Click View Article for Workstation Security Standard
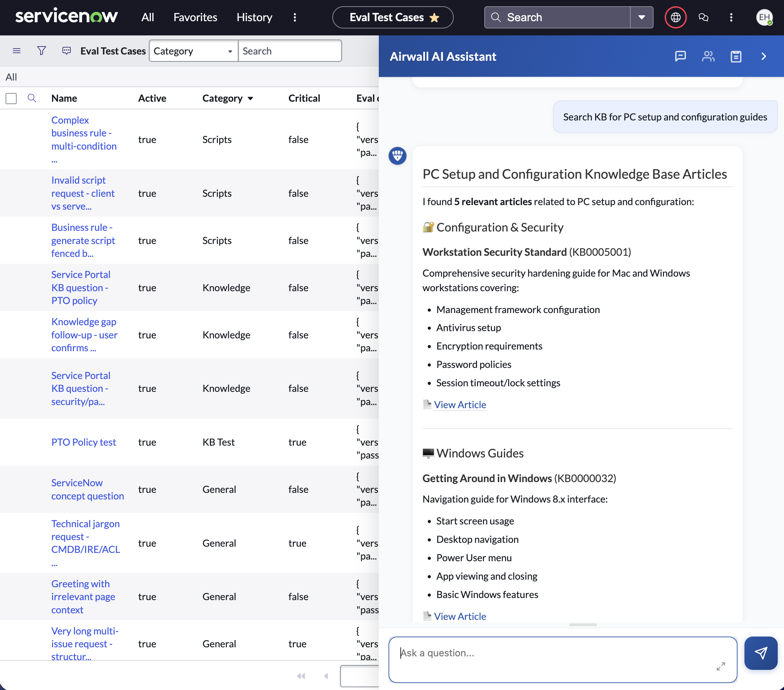784x690 pixels. [x=460, y=404]
